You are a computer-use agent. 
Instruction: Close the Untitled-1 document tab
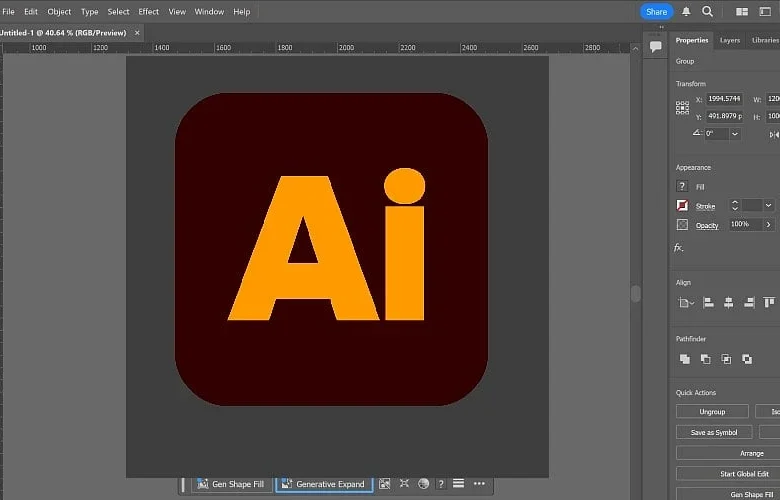pyautogui.click(x=137, y=33)
